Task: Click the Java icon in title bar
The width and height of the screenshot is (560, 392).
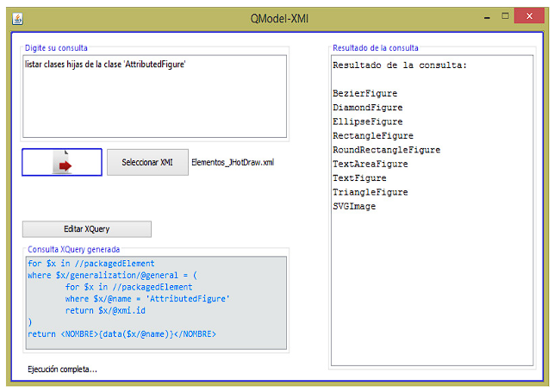Action: [18, 18]
